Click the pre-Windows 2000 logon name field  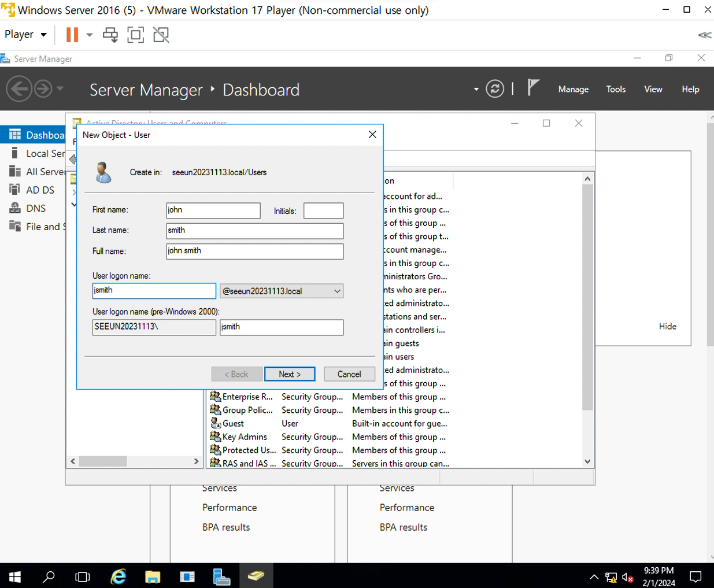[x=282, y=327]
